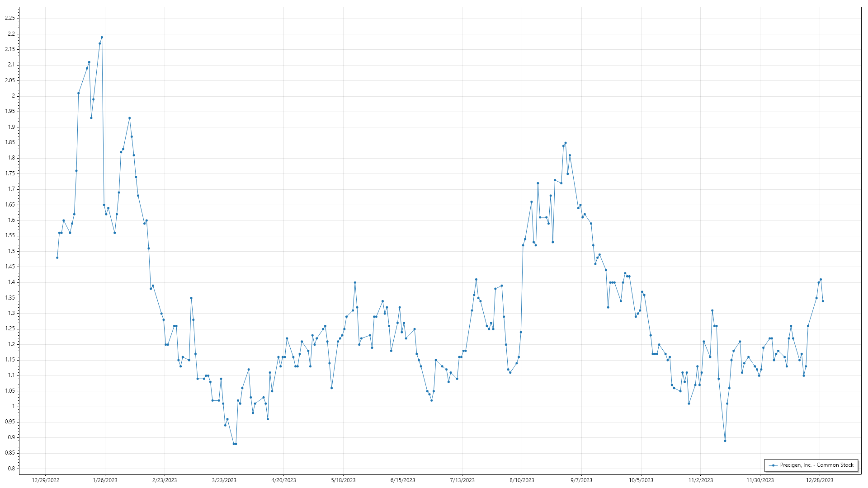
Task: Click the 12/28/2023 x-axis date label
Action: click(x=820, y=480)
